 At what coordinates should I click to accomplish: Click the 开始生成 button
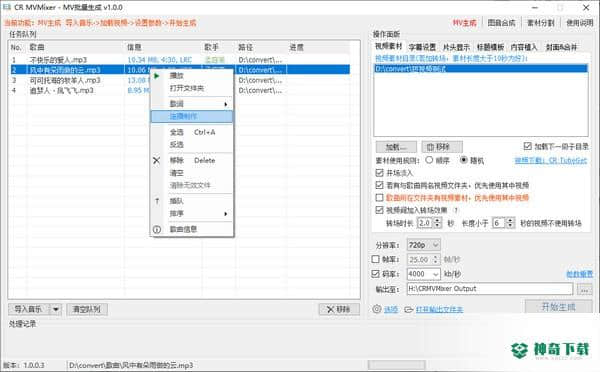click(559, 307)
